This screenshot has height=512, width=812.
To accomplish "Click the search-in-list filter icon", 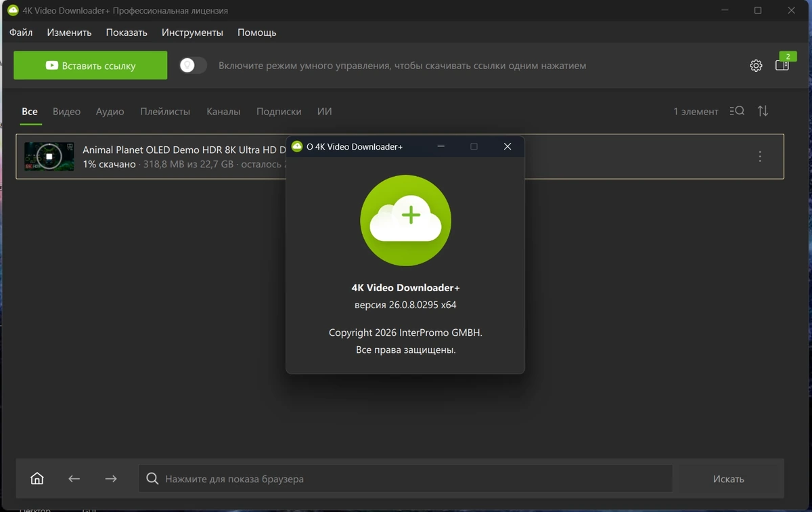I will pyautogui.click(x=737, y=111).
